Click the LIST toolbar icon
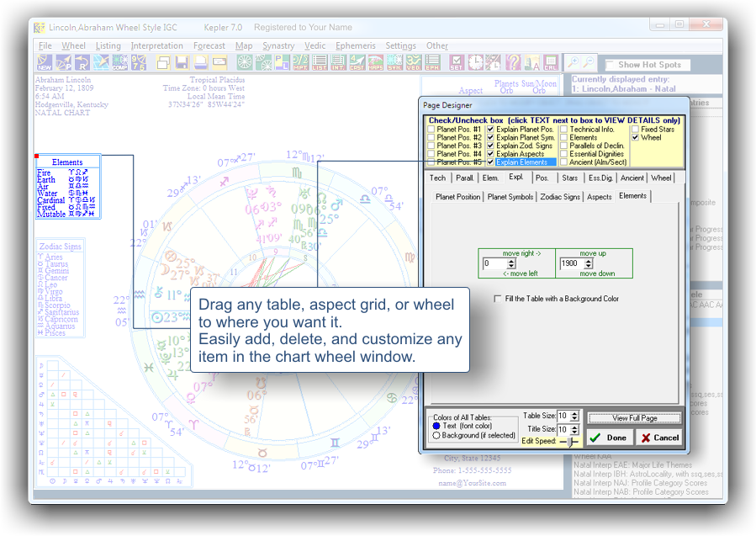This screenshot has width=756, height=536. click(320, 63)
